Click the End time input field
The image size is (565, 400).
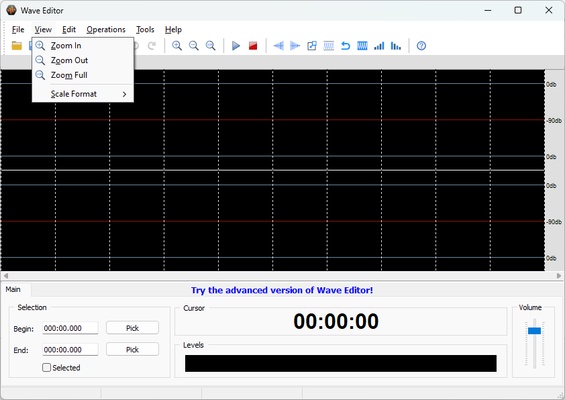(x=70, y=350)
